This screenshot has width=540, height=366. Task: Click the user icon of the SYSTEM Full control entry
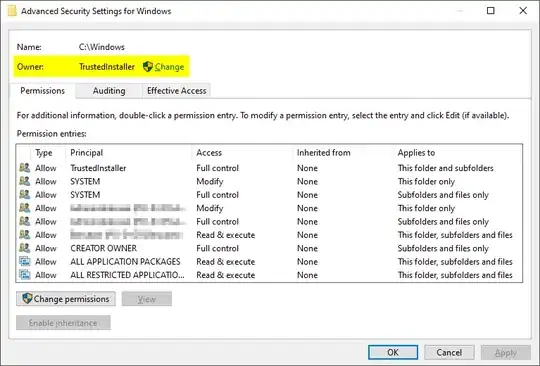[x=24, y=195]
